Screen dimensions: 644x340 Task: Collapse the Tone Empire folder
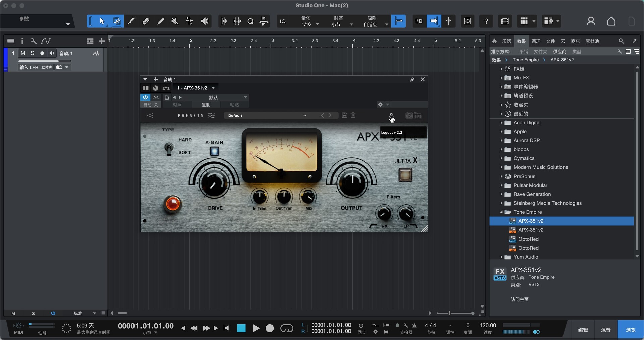501,212
